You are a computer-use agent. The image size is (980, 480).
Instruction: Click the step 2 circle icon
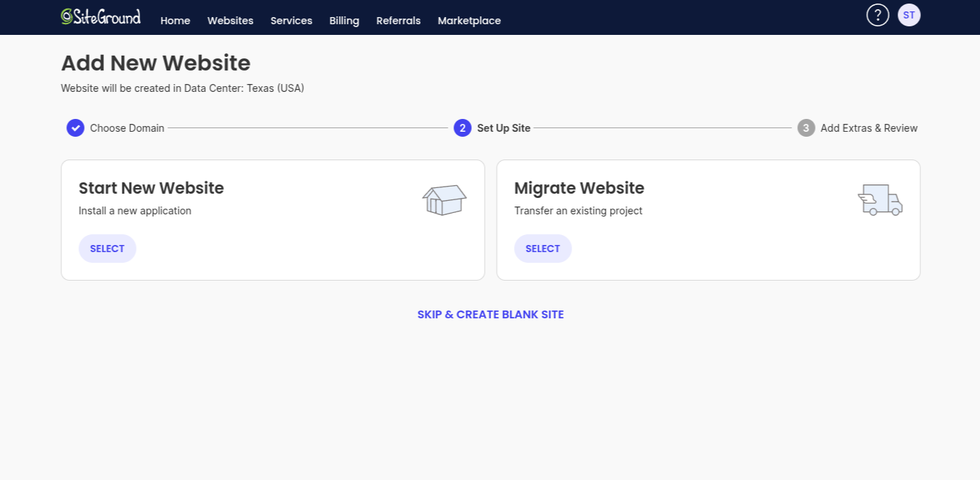click(x=463, y=128)
